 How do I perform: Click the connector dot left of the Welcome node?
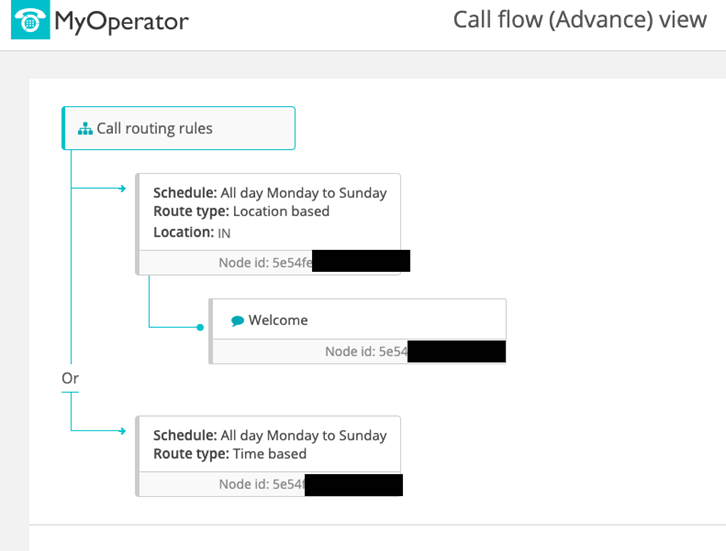[201, 327]
